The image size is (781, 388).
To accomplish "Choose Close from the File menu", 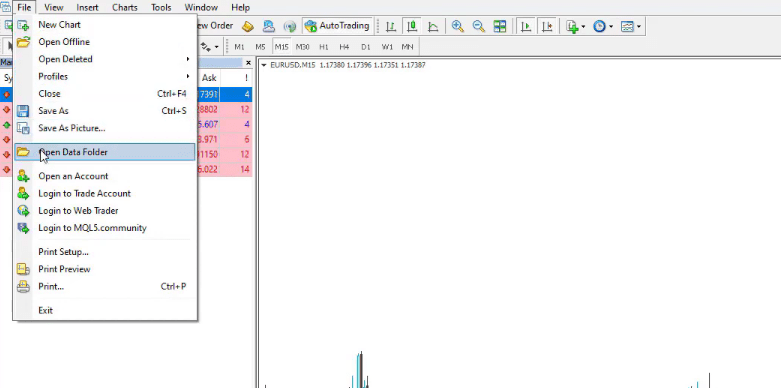I will 105,94.
